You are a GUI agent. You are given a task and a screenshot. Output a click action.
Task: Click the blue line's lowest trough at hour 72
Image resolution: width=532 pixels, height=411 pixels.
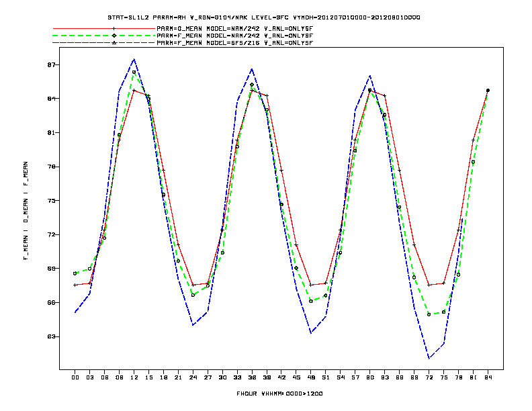(429, 358)
